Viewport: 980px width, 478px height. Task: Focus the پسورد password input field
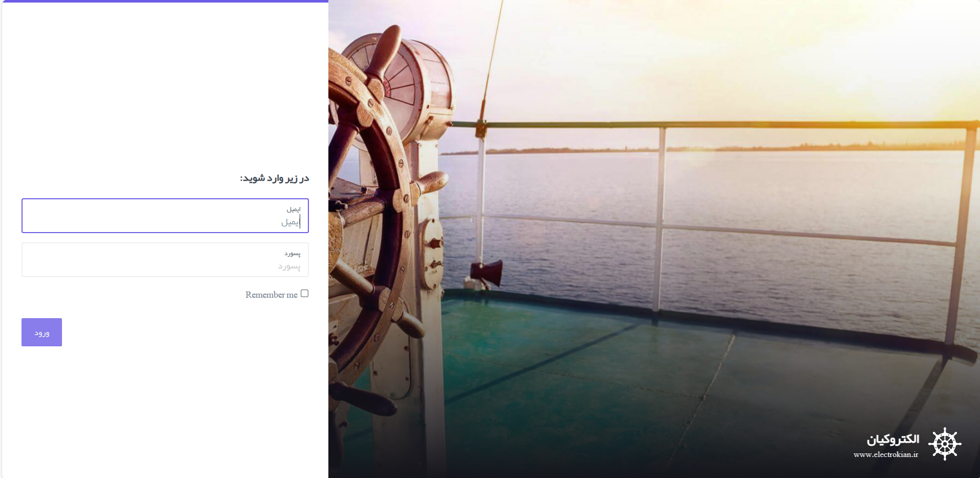tap(165, 260)
